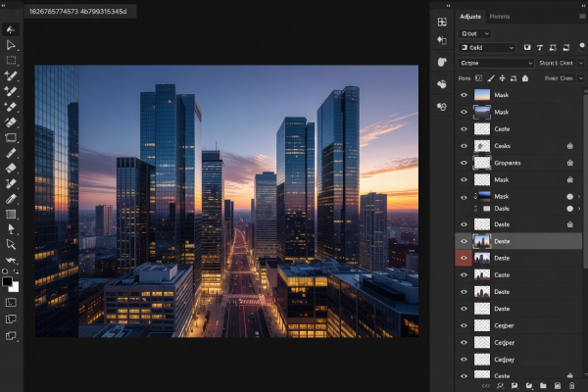This screenshot has height=392, width=588.
Task: Select the outlined arrow Path Selection tool
Action: pos(11,245)
